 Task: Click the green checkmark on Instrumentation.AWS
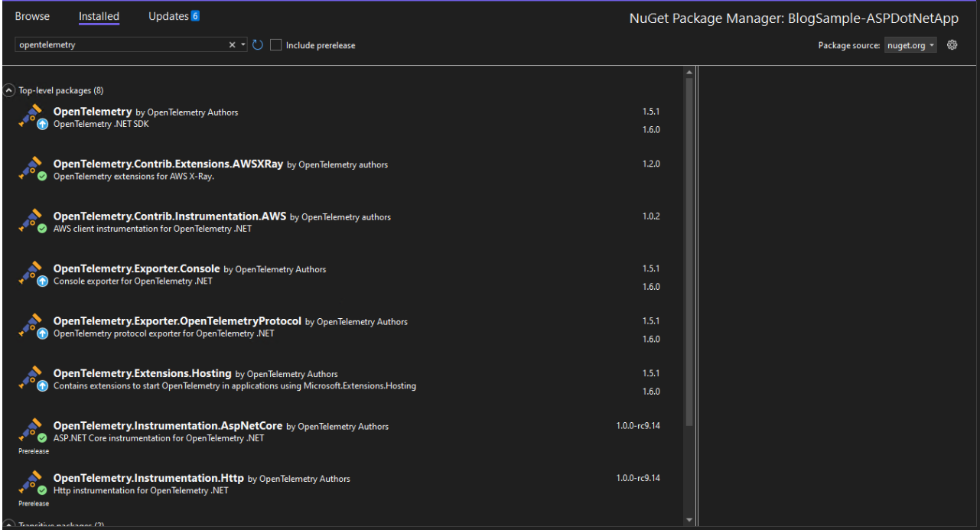(x=43, y=229)
